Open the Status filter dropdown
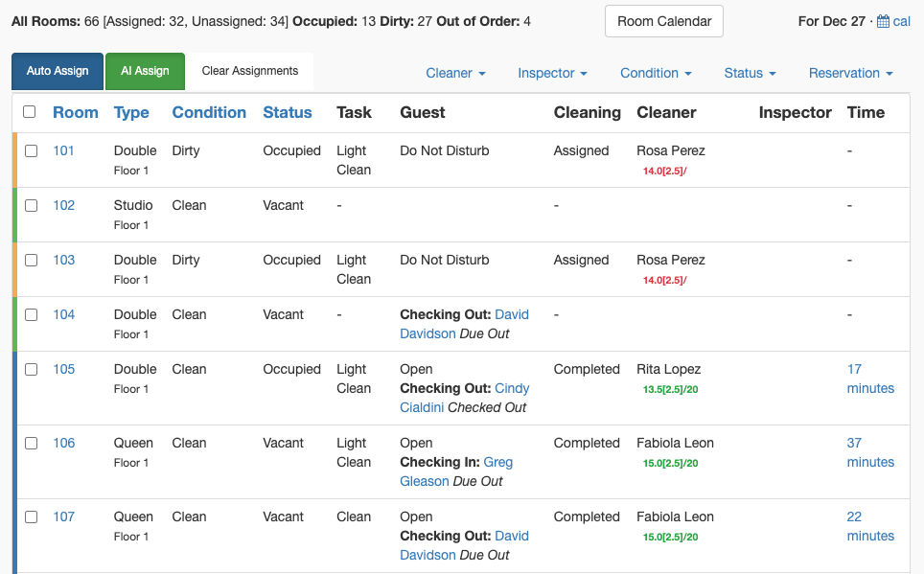Screen dimensions: 924x574 tap(750, 73)
